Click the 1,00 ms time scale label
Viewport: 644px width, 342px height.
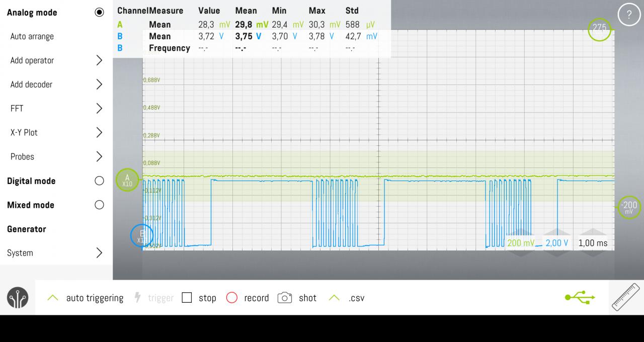click(x=593, y=243)
